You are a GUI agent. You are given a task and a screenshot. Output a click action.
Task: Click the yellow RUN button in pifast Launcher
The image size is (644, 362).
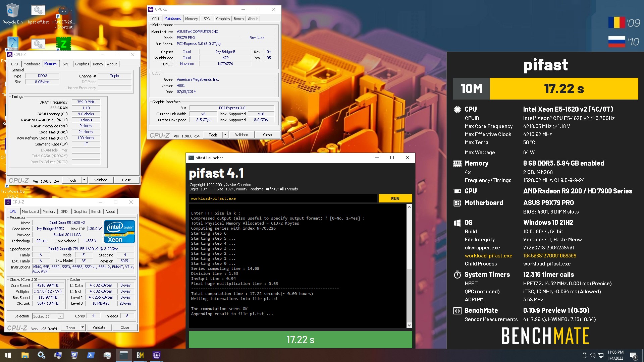tap(395, 198)
